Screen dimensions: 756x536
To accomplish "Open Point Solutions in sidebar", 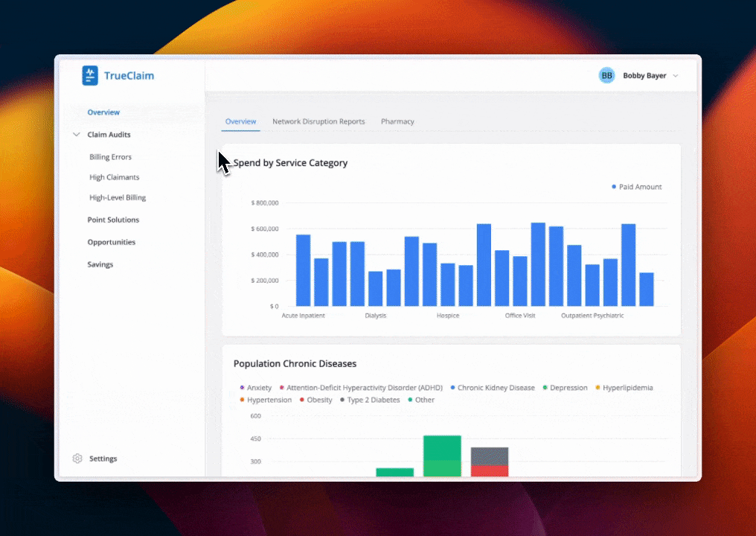I will point(113,220).
